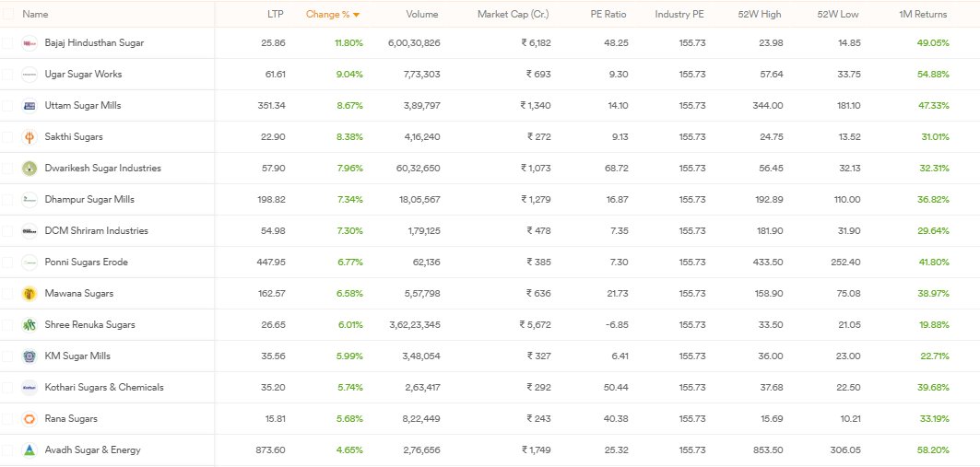The height and width of the screenshot is (467, 980).
Task: Click the Uttam Sugar Mills logo icon
Action: (30, 106)
